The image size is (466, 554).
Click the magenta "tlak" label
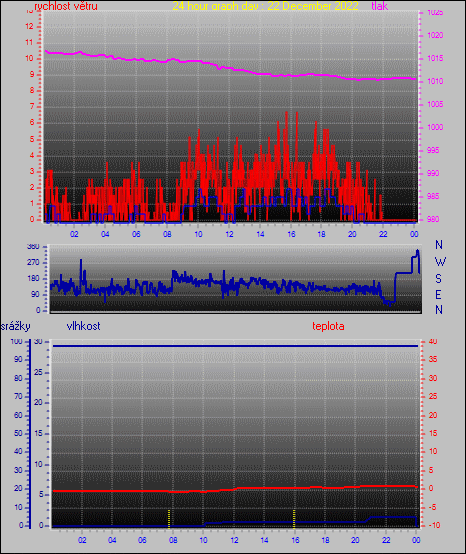(379, 6)
